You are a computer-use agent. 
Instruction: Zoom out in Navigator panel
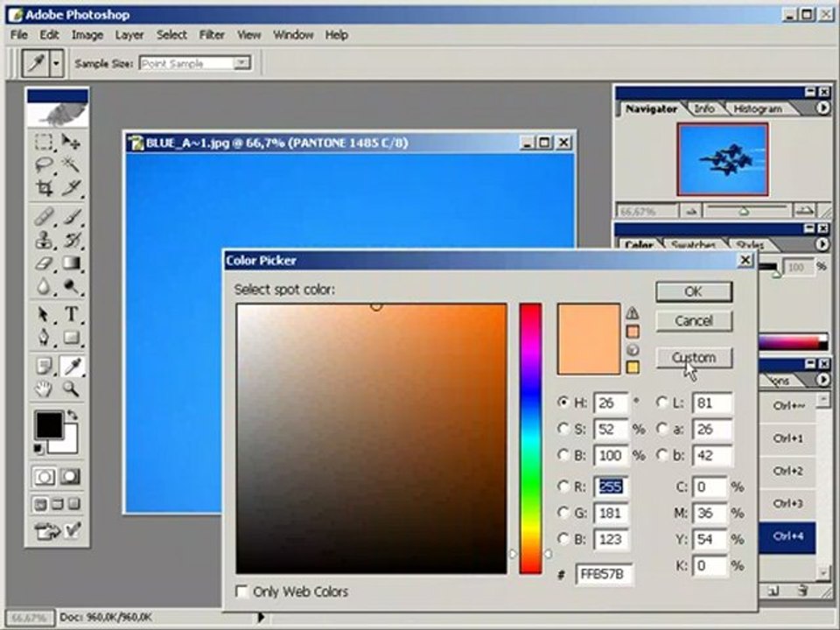(x=691, y=211)
